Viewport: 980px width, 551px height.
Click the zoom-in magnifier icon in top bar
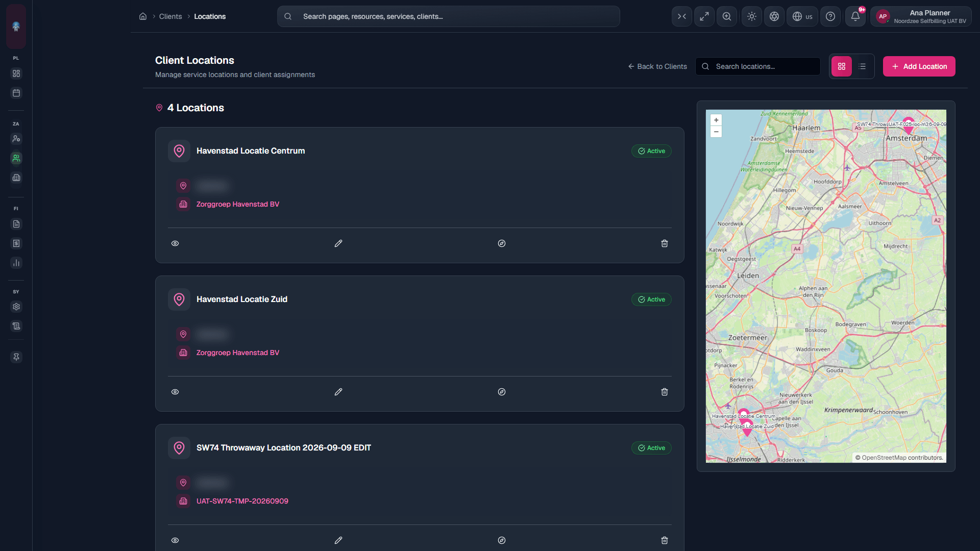click(727, 16)
